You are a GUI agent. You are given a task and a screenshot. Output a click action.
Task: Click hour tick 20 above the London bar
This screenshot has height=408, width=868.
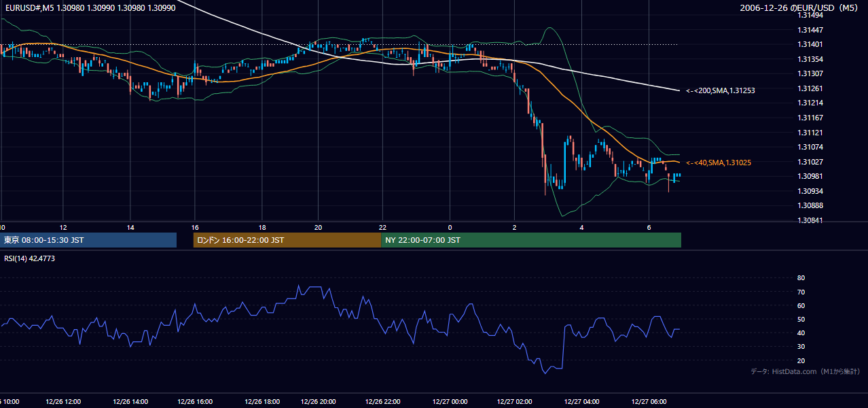[319, 227]
